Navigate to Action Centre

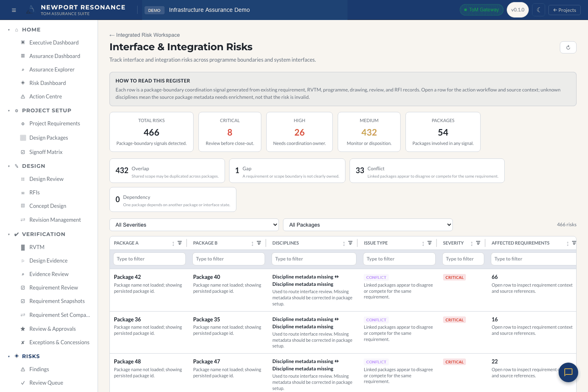coord(46,96)
